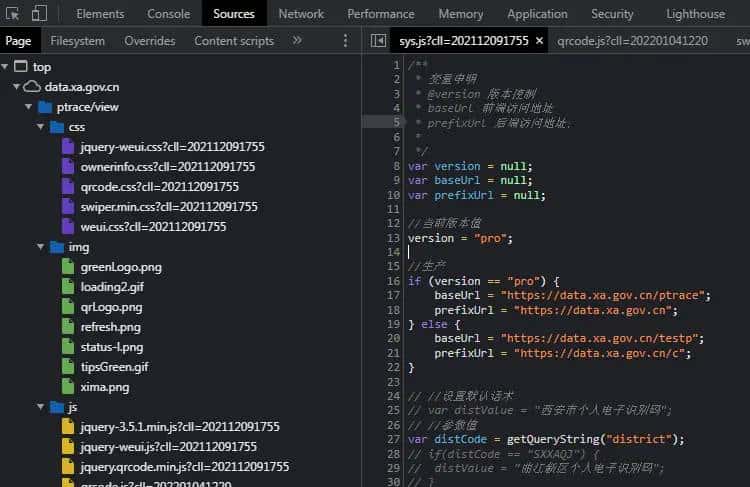This screenshot has height=487, width=750.
Task: Click line number 13 to set breakpoint
Action: click(394, 238)
